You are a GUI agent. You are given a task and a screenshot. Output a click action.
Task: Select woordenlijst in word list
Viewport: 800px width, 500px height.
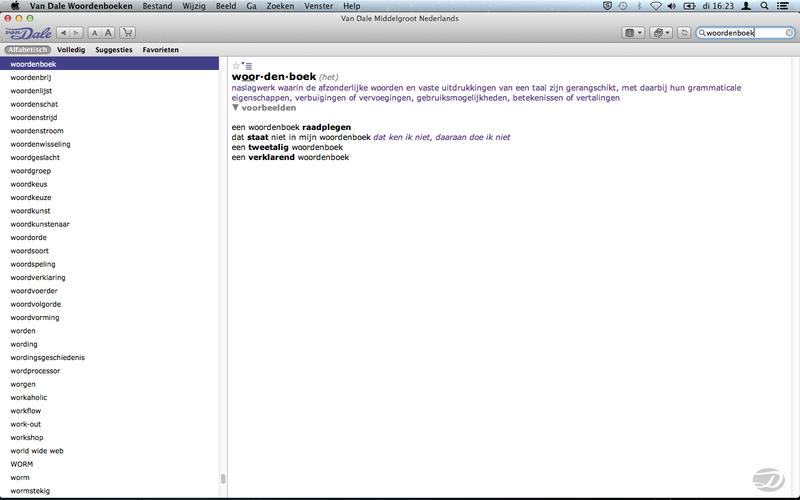[x=109, y=91]
